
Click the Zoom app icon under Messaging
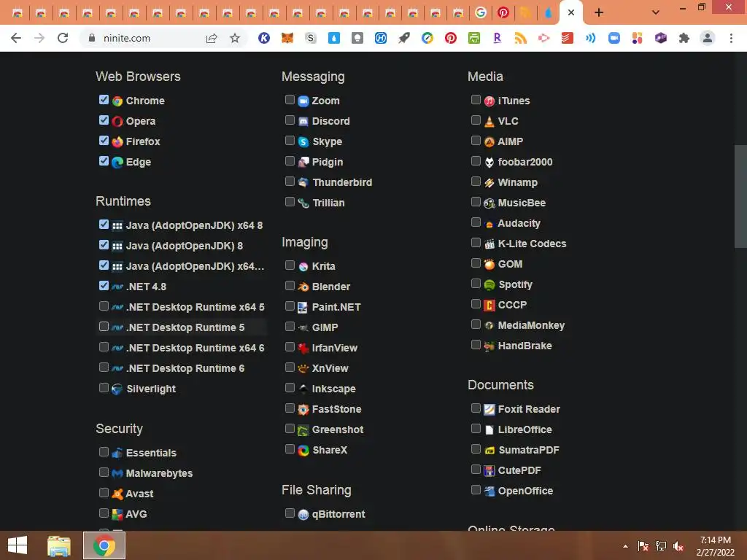(303, 101)
